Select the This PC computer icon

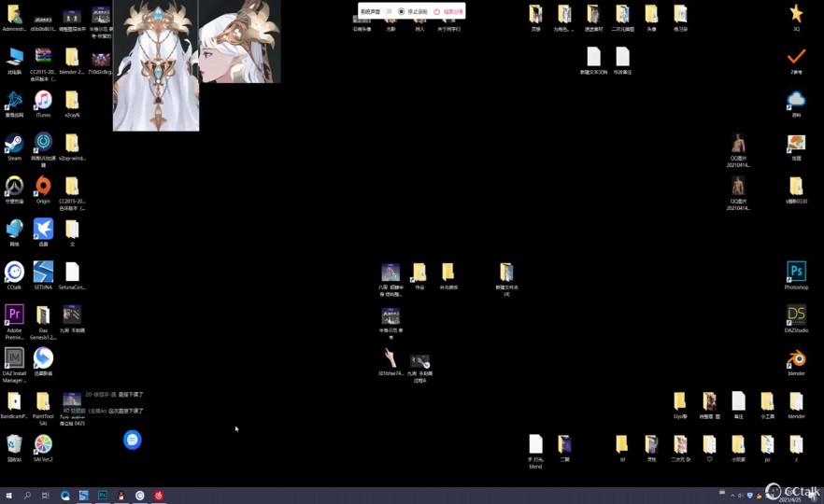pos(14,61)
